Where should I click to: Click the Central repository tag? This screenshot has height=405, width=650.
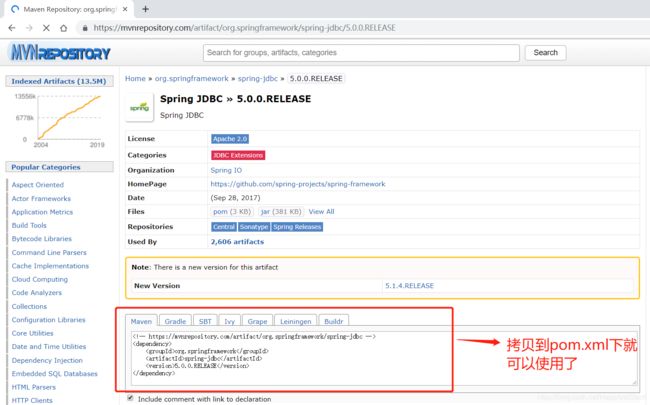(224, 227)
